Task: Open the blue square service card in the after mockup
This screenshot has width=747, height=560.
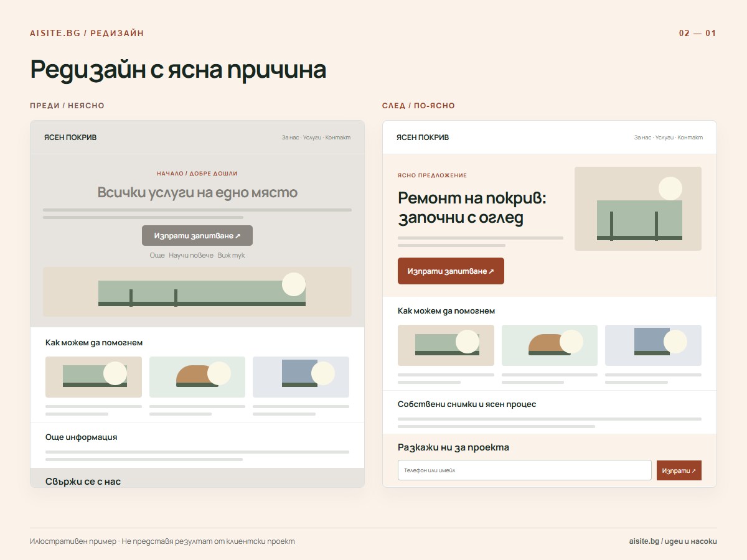Action: (653, 345)
